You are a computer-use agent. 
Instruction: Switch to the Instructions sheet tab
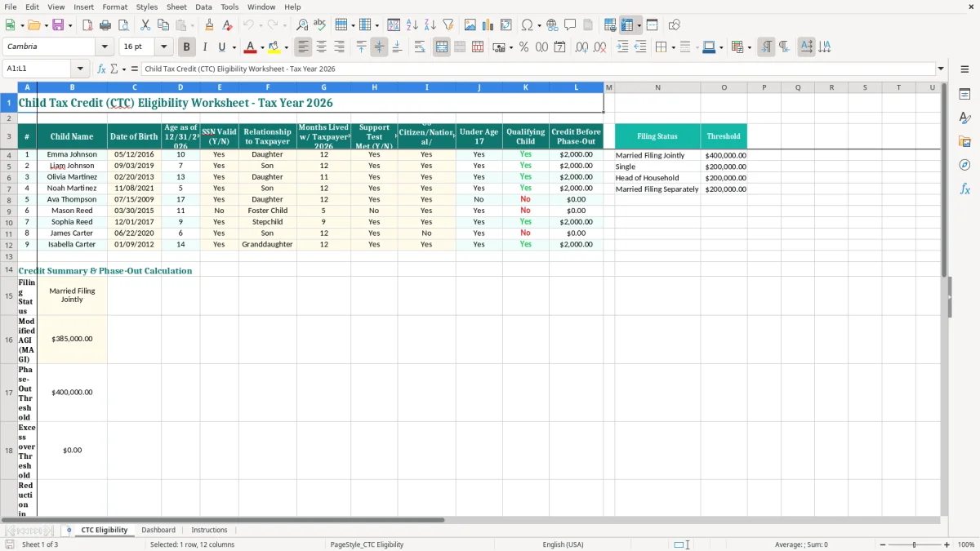tap(209, 531)
